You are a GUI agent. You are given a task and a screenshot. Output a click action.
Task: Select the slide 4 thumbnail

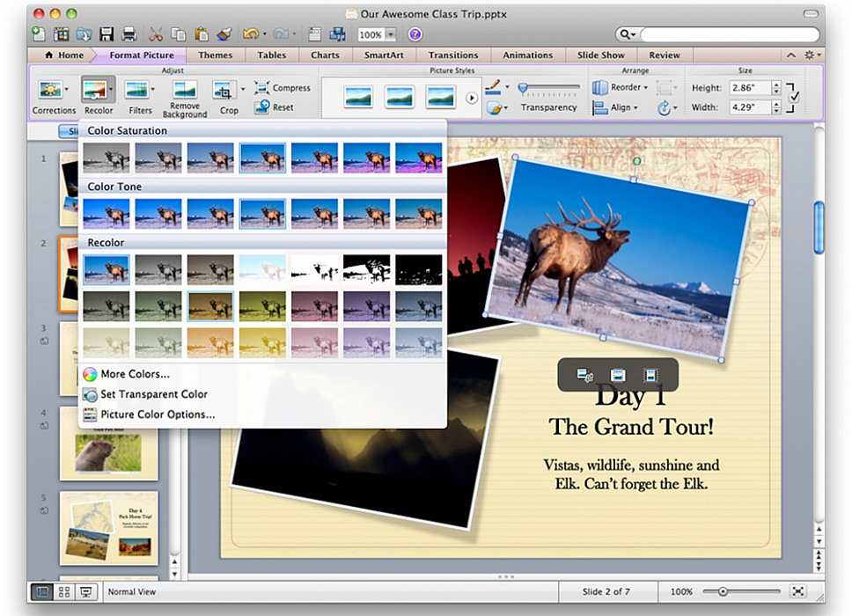pyautogui.click(x=108, y=444)
